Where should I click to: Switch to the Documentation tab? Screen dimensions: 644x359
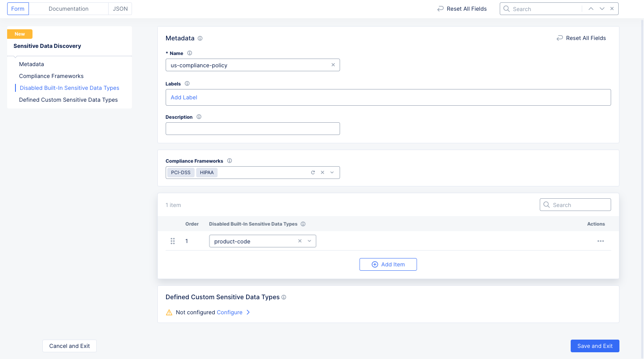pos(68,8)
